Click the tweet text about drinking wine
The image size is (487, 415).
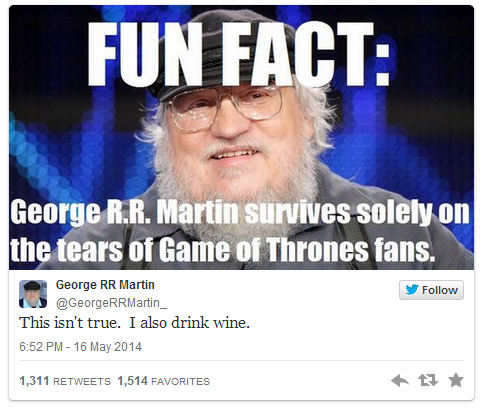pyautogui.click(x=134, y=323)
